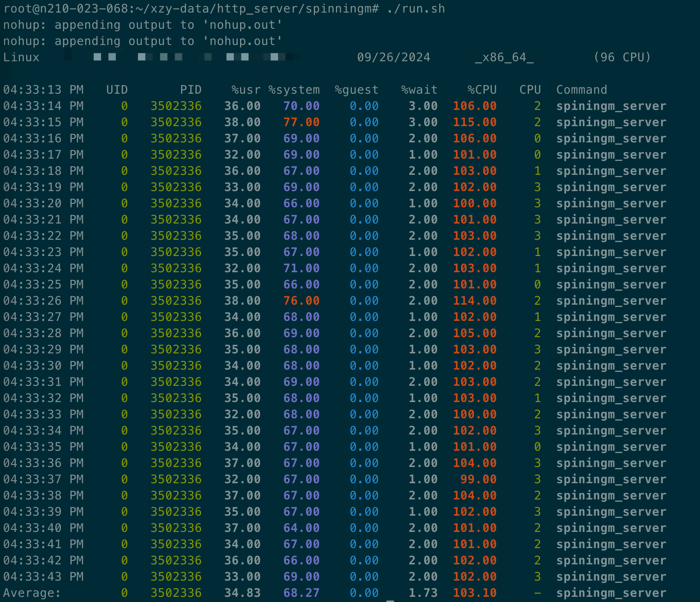Click the red 76.00 %system value
This screenshot has height=602, width=700.
(301, 301)
